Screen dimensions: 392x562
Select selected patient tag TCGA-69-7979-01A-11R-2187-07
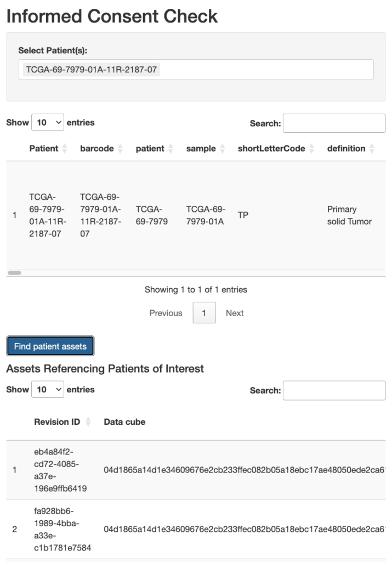tap(92, 70)
